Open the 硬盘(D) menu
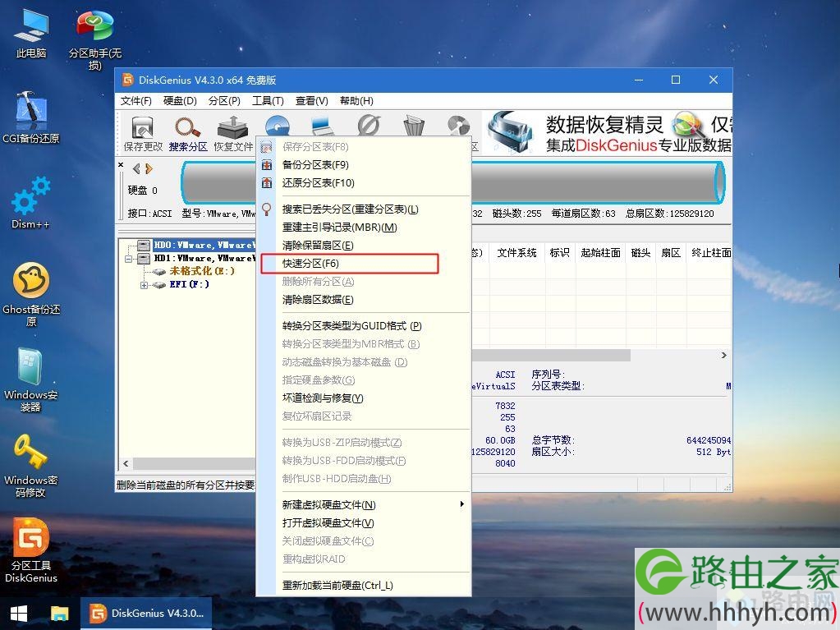Image resolution: width=840 pixels, height=630 pixels. 180,101
